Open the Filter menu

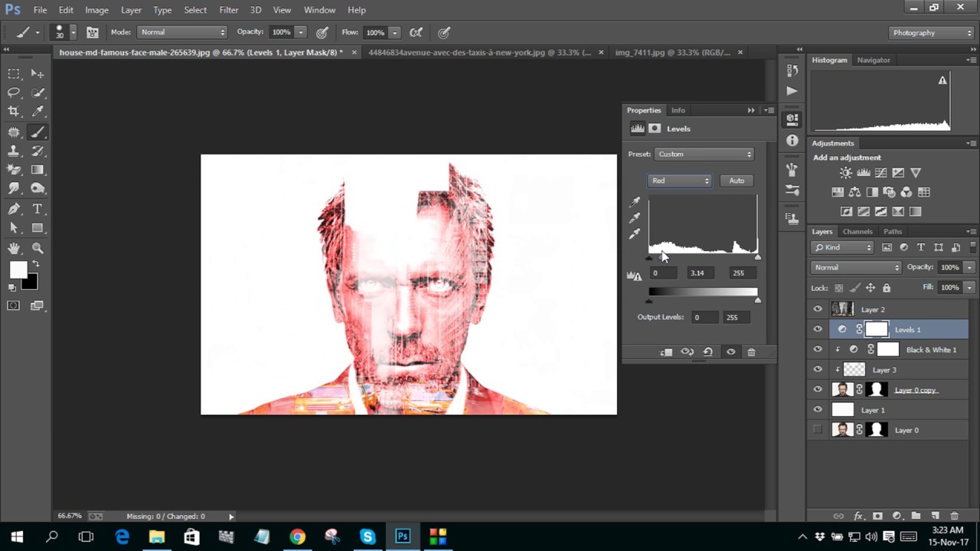click(229, 10)
